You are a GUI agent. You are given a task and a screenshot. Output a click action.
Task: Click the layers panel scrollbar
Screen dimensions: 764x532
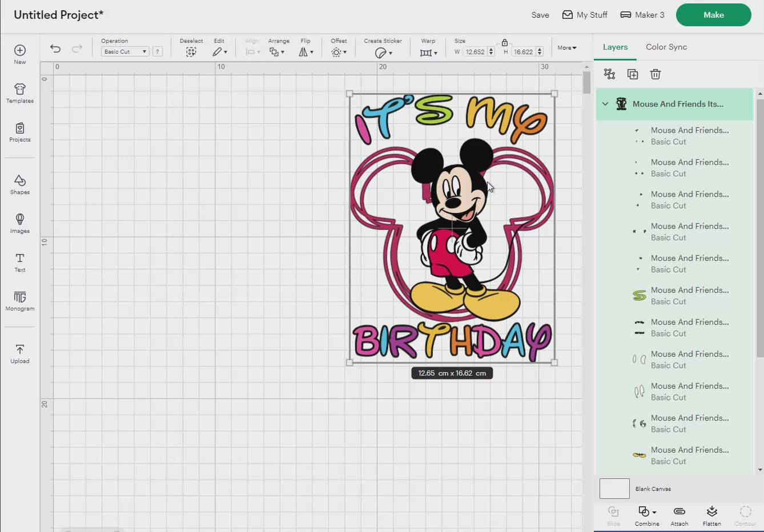pos(760,228)
